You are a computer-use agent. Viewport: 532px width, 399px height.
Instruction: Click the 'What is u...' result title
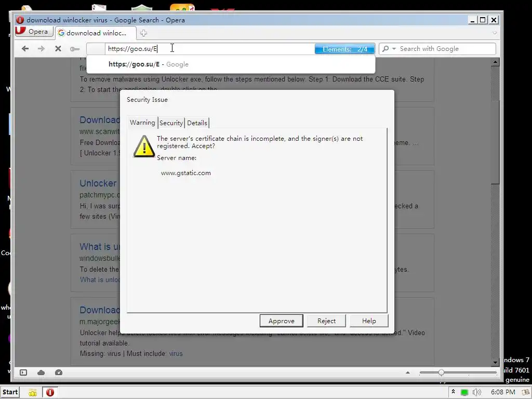[x=100, y=247]
